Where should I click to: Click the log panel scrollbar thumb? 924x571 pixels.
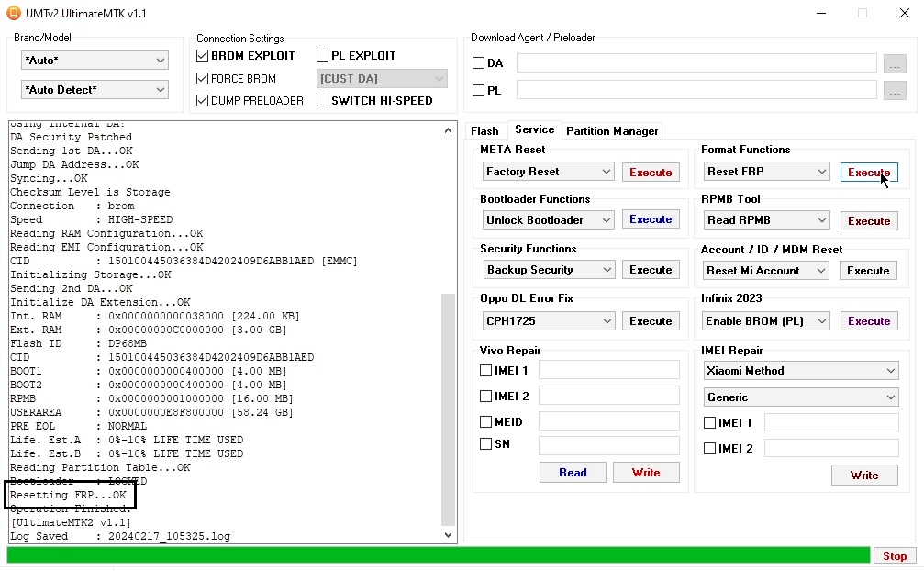449,409
